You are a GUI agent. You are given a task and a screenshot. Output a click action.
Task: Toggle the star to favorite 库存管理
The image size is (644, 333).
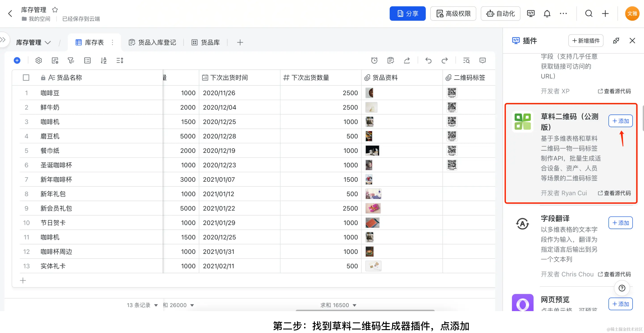pos(55,10)
